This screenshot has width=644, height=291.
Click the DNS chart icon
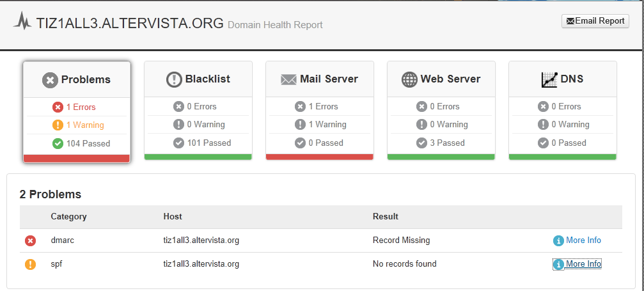549,79
